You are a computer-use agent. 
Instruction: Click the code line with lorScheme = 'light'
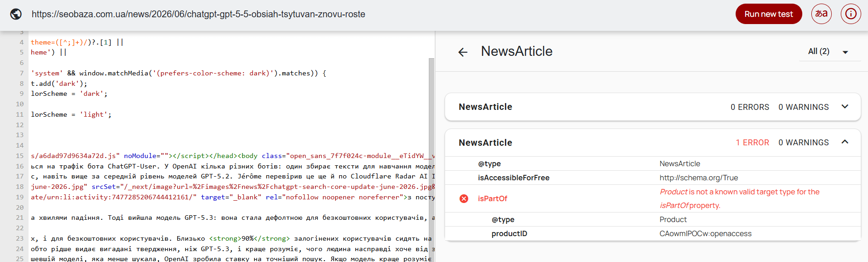click(x=71, y=114)
